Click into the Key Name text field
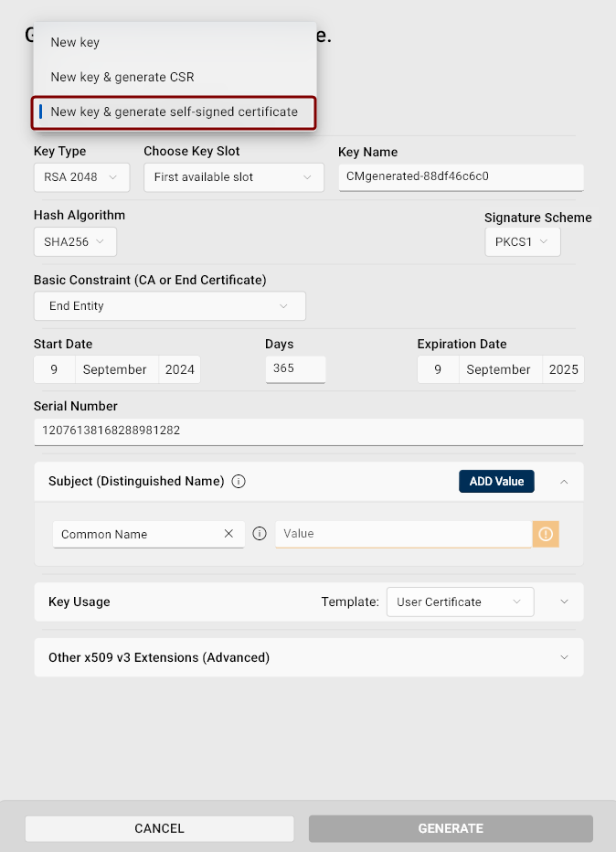This screenshot has width=616, height=852. pyautogui.click(x=460, y=177)
